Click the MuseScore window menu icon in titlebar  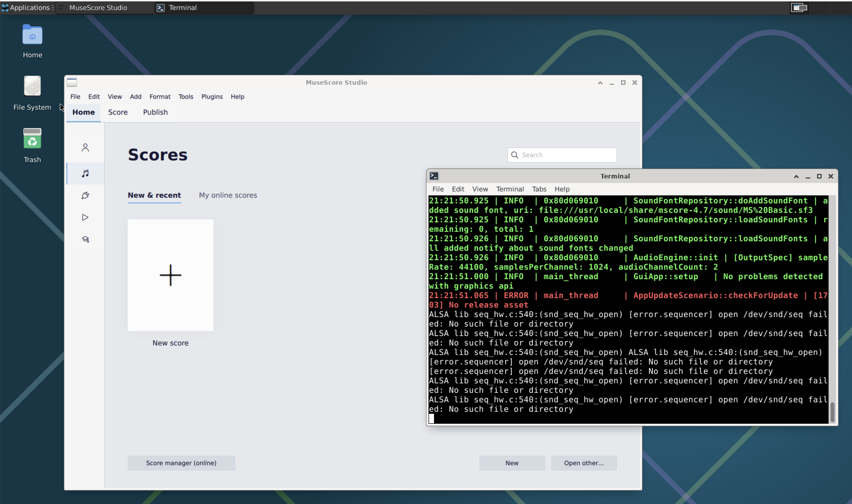72,83
